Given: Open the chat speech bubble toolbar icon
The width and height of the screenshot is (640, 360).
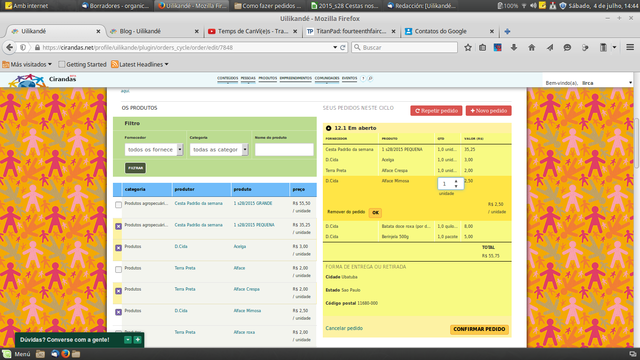Looking at the screenshot, I should pos(567,47).
